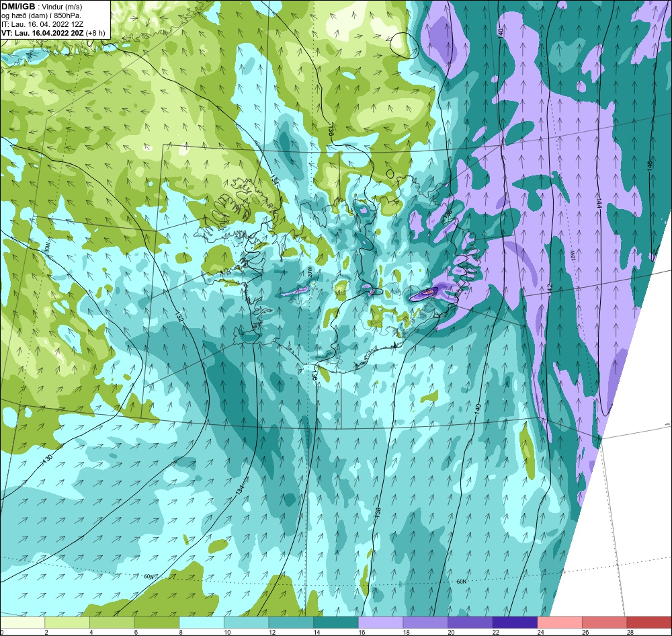
Task: Click the '136' contour label on Iceland's south coast
Action: [x=314, y=376]
